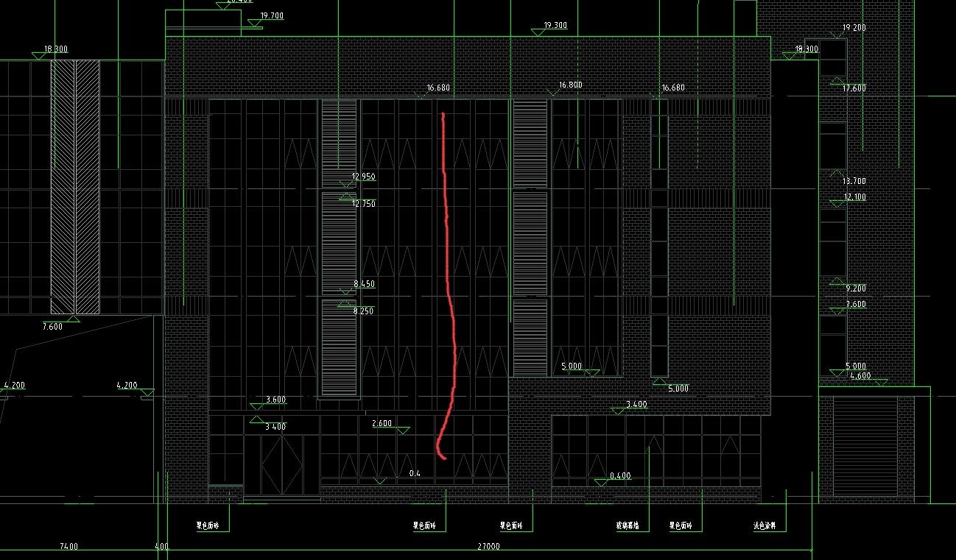Click the 13.700 elevation annotation
Viewport: 956px width, 560px height.
coord(854,181)
